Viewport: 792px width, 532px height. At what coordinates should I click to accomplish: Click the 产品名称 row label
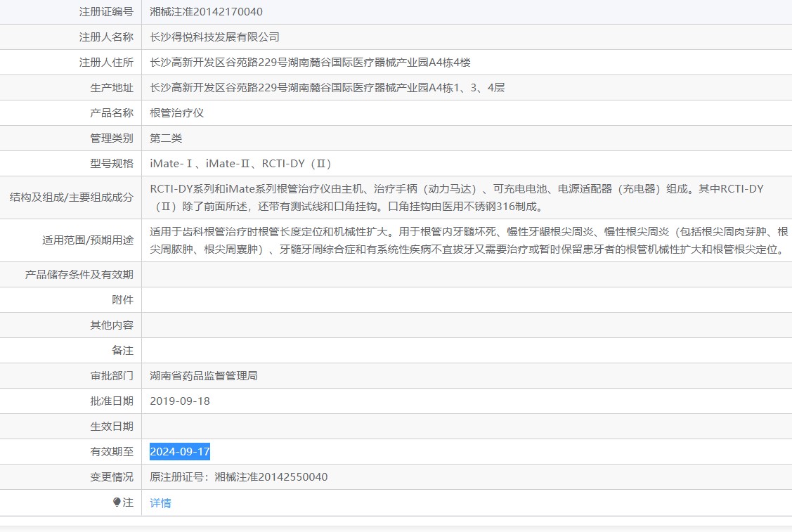(112, 112)
